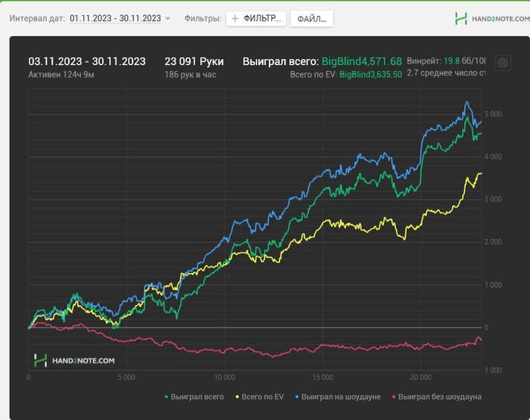Click blue dot of Выиграл на шоудауне legend
530x420 pixels.
coord(297,397)
